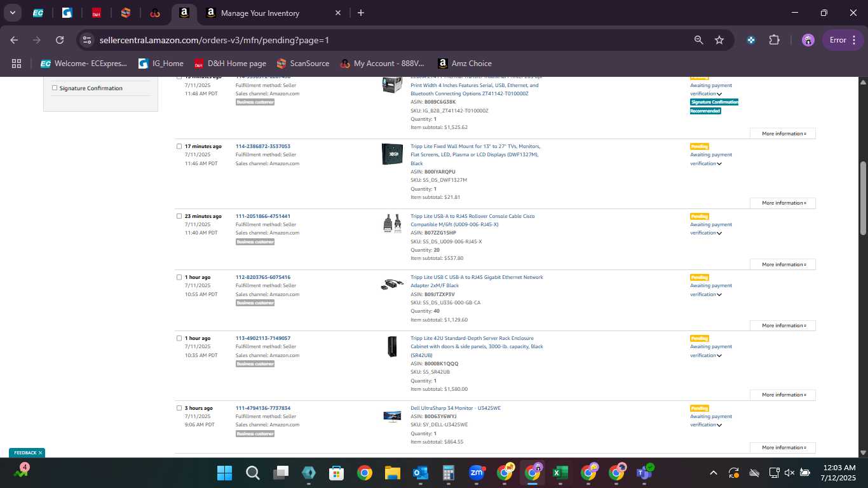Open Zoom from the taskbar
The image size is (868, 488).
tap(477, 473)
